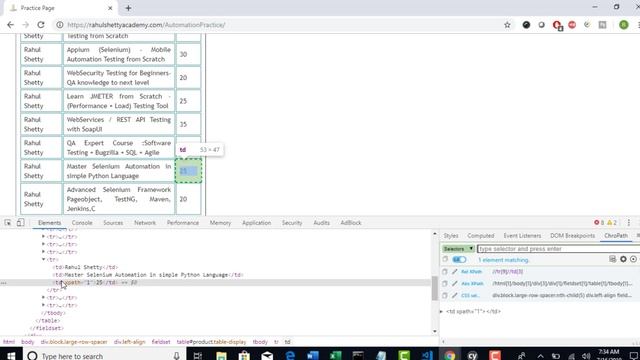Edit the CSS selector with pencil icon

click(x=454, y=295)
